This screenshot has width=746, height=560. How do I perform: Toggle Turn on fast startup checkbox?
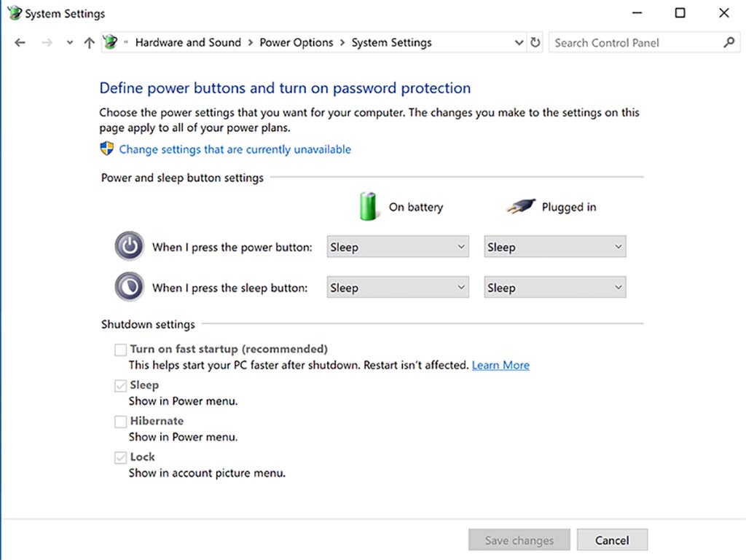(x=120, y=350)
